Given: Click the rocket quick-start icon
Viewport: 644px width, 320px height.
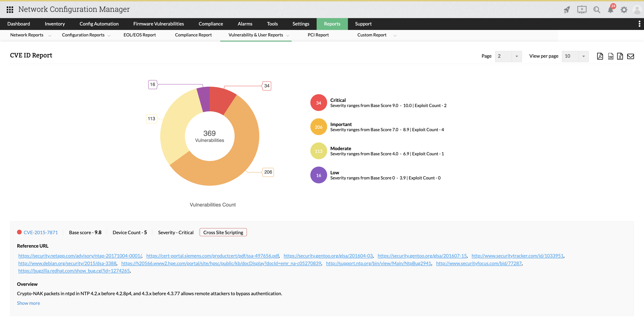Looking at the screenshot, I should [x=566, y=9].
